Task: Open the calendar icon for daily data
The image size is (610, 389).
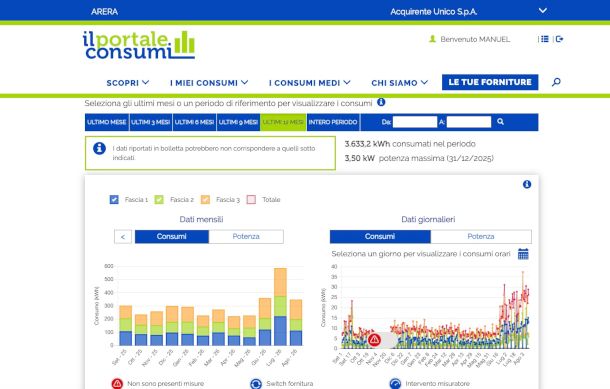Action: pyautogui.click(x=523, y=254)
